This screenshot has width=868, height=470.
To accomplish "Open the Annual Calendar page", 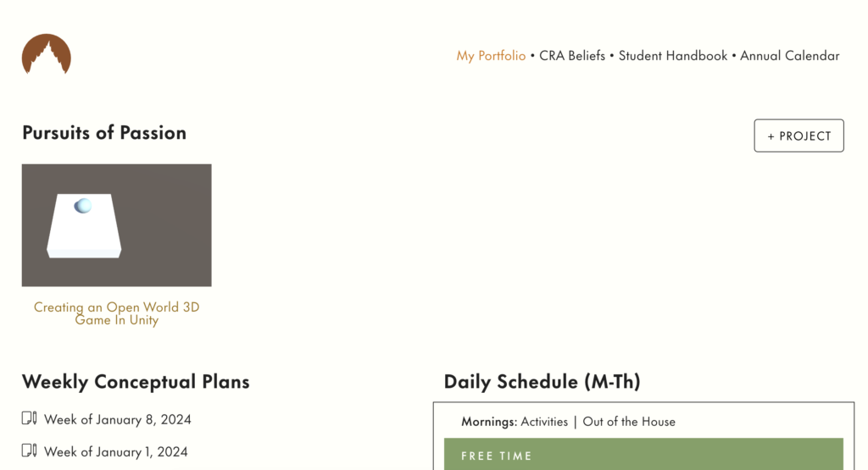I will coord(789,56).
